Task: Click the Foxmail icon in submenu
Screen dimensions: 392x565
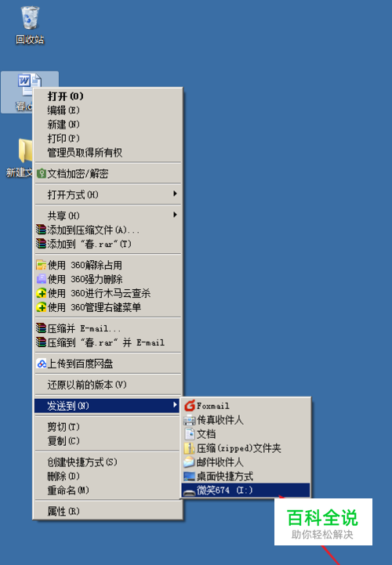Action: (189, 406)
